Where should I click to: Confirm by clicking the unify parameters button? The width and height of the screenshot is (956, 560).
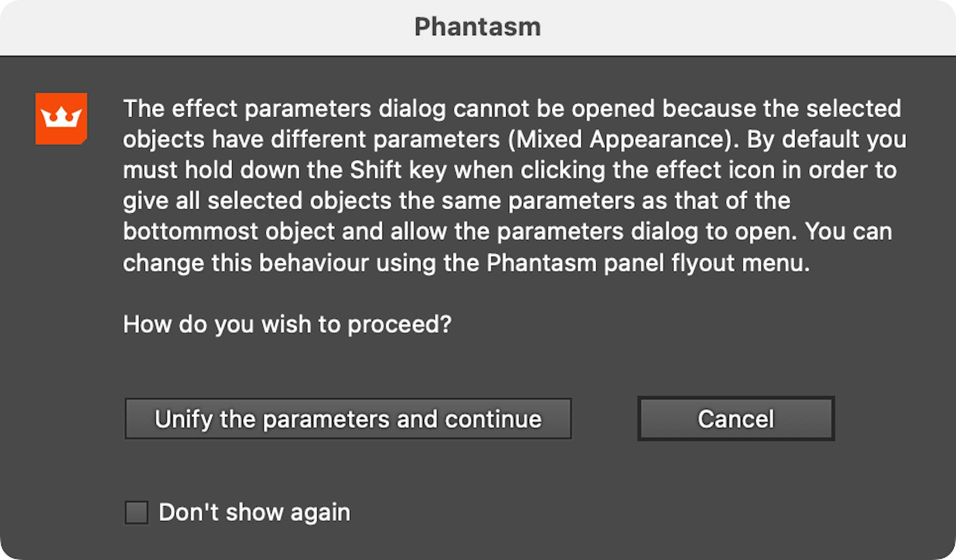coord(348,419)
